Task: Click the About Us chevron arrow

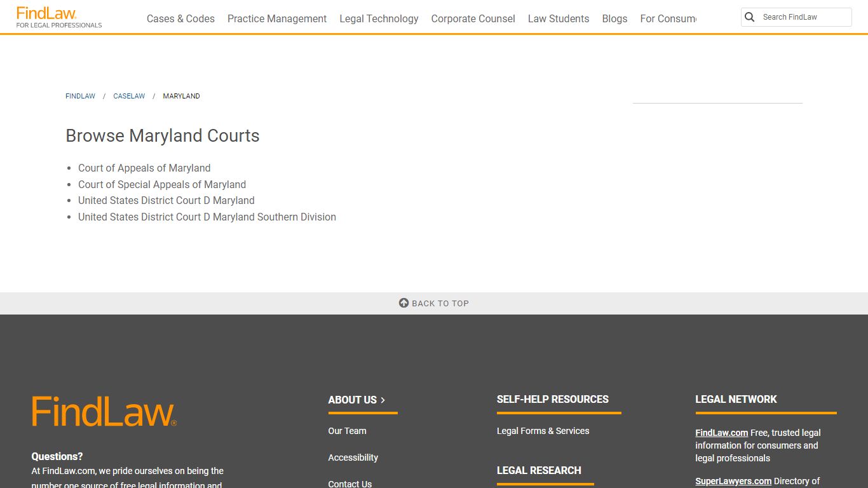Action: pos(383,400)
